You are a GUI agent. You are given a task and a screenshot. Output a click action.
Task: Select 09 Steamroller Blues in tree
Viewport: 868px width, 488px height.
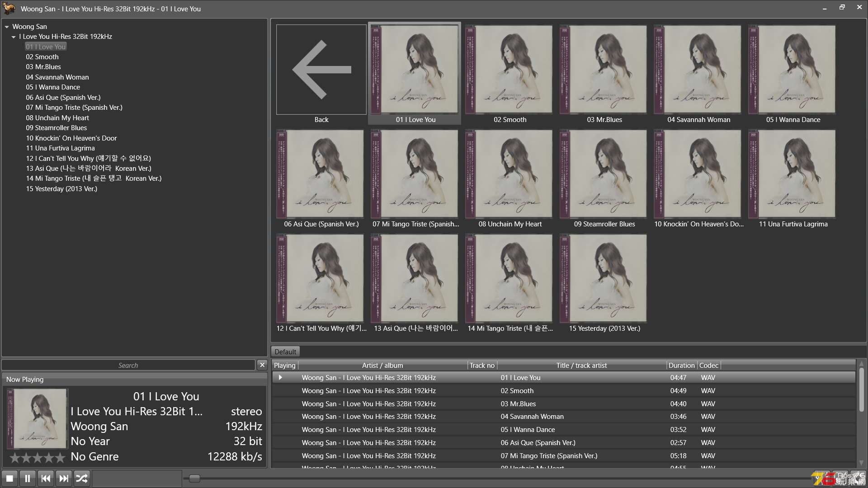pos(57,128)
